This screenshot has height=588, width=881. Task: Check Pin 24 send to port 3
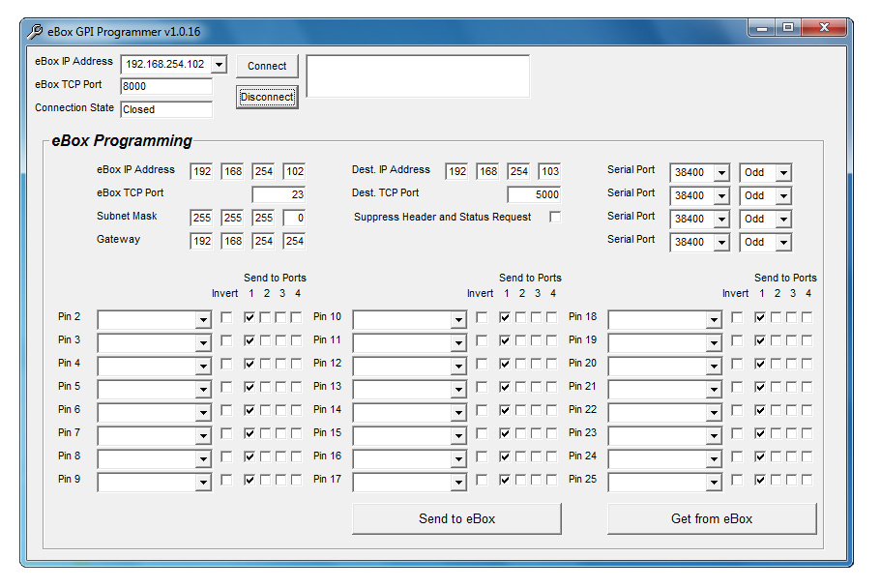(791, 456)
